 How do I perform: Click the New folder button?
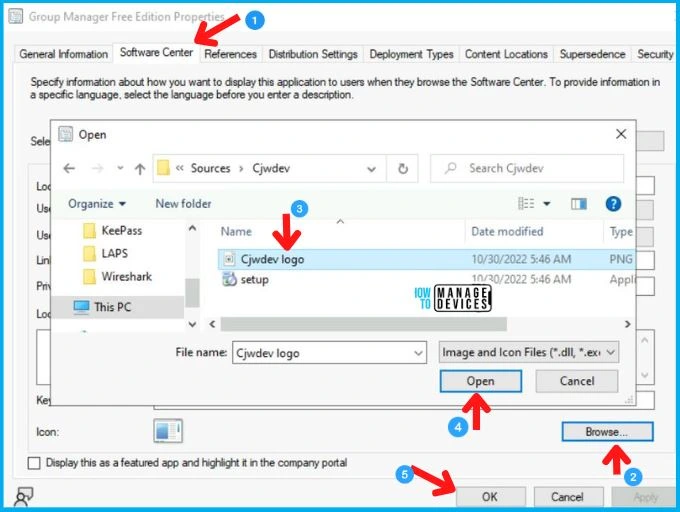[x=183, y=204]
